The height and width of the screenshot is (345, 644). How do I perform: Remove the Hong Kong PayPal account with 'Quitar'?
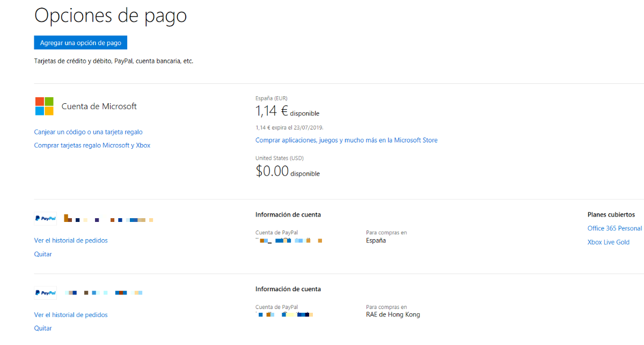coord(43,328)
